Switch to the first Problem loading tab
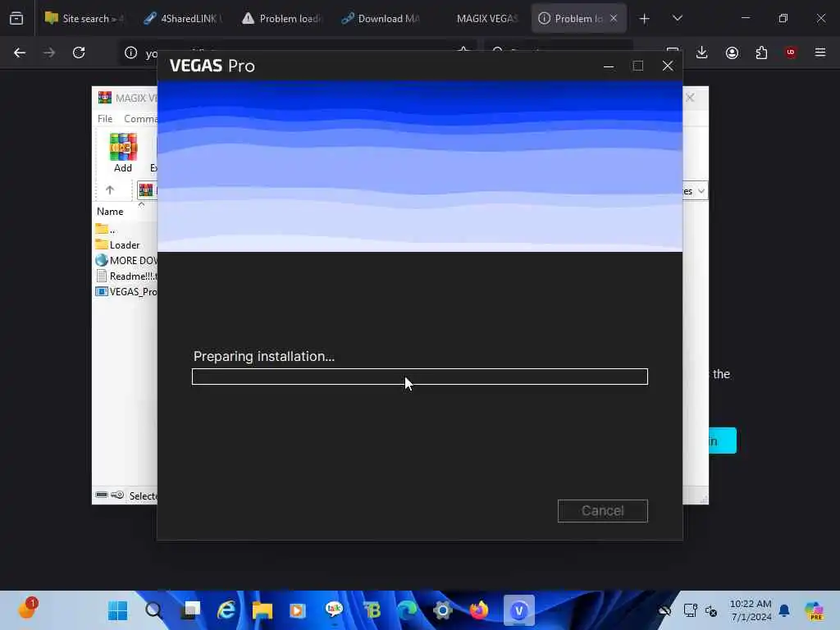 (x=281, y=18)
